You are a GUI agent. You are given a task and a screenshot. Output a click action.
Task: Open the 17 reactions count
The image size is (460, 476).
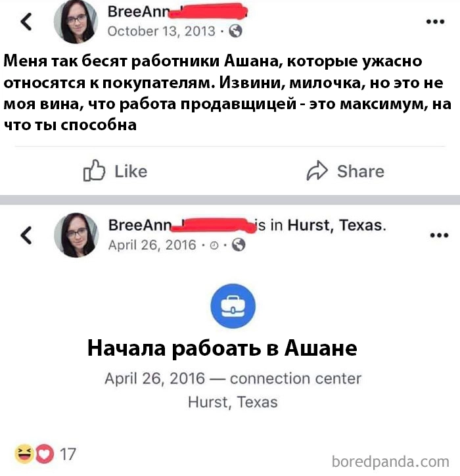[68, 454]
